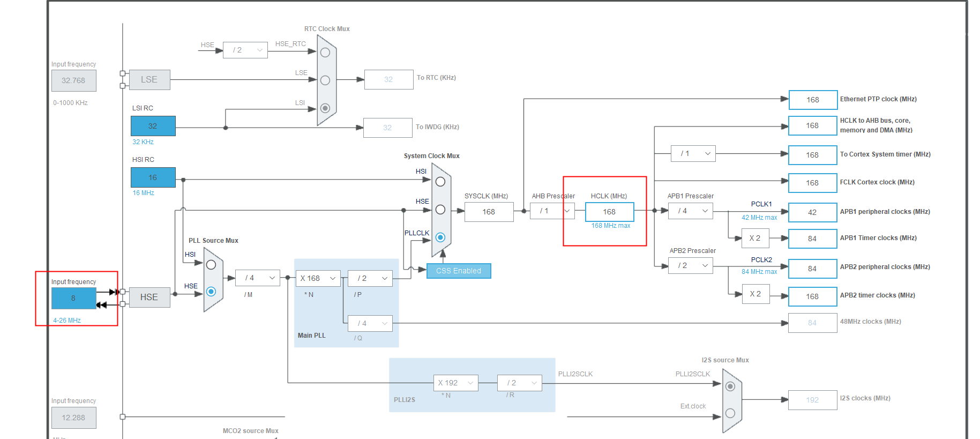
Task: Click the I2S clocks output value 192
Action: coord(813,400)
